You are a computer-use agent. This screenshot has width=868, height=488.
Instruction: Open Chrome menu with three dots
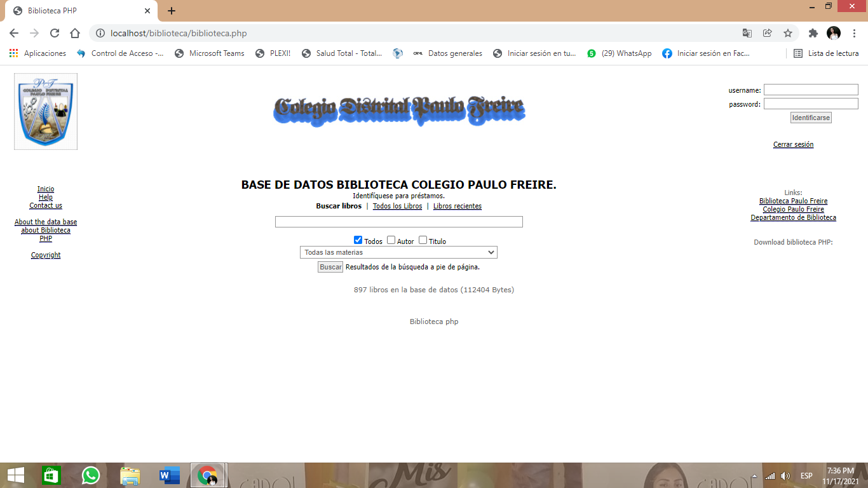pyautogui.click(x=855, y=34)
